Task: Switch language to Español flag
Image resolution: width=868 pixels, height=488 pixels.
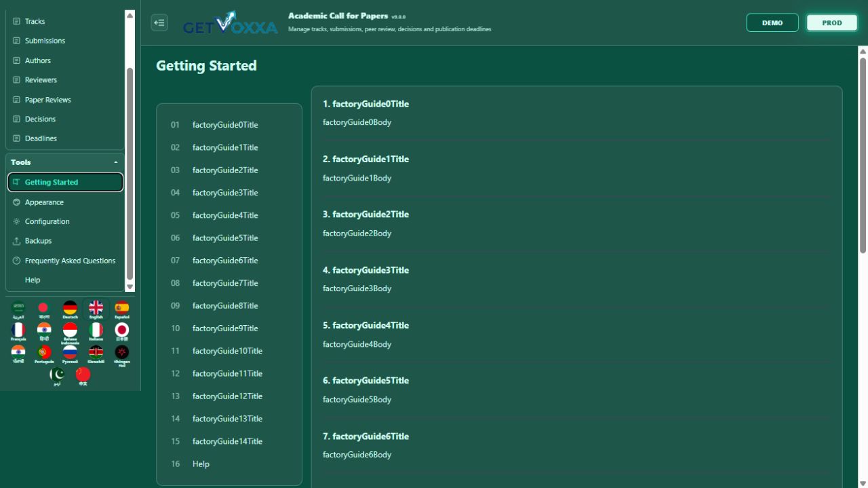Action: tap(121, 309)
